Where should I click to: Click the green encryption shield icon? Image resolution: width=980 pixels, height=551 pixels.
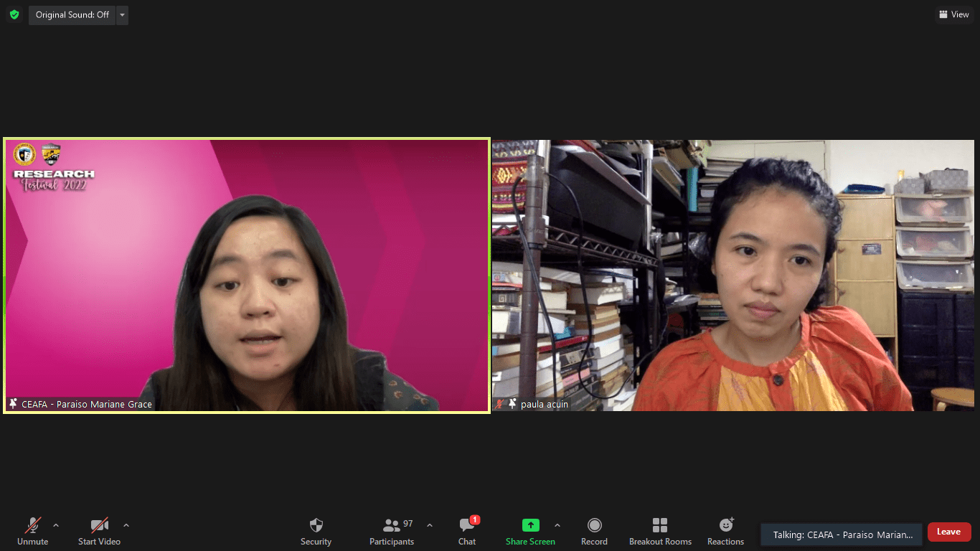[x=14, y=14]
